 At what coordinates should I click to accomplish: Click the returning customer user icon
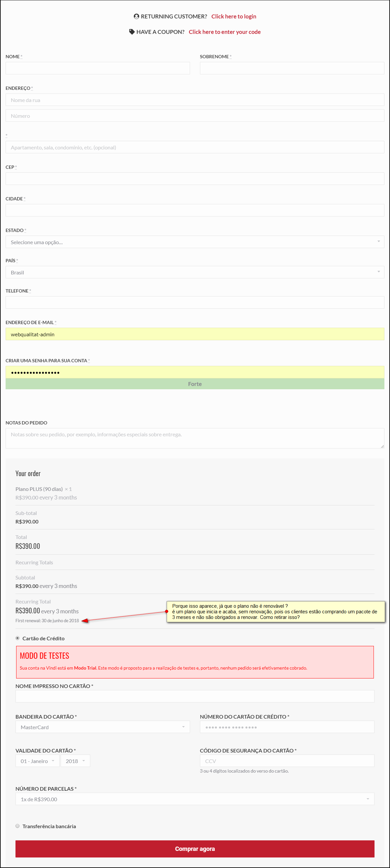(x=136, y=16)
